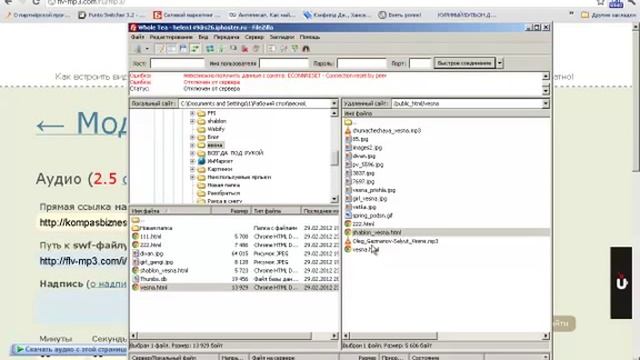Screen dimensions: 640x360
Task: Toggle the directory comparison toolbar icon
Action: pos(283,49)
